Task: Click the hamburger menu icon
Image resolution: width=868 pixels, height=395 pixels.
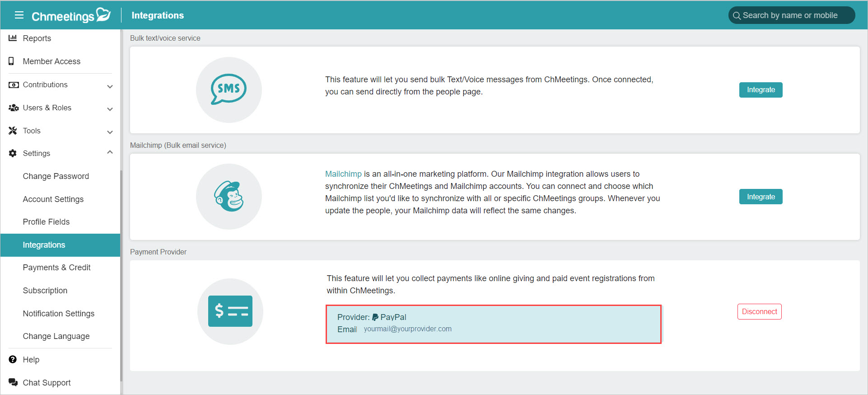Action: click(x=19, y=15)
